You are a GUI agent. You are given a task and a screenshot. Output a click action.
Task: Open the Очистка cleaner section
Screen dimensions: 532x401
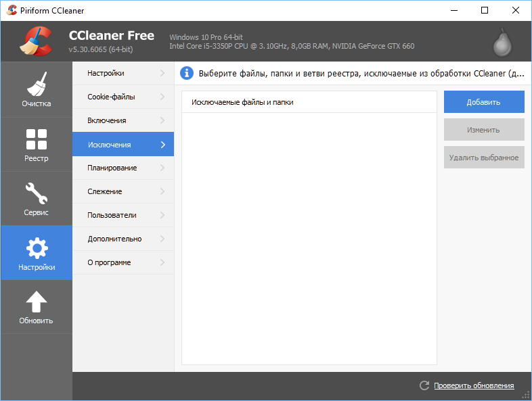pyautogui.click(x=37, y=90)
